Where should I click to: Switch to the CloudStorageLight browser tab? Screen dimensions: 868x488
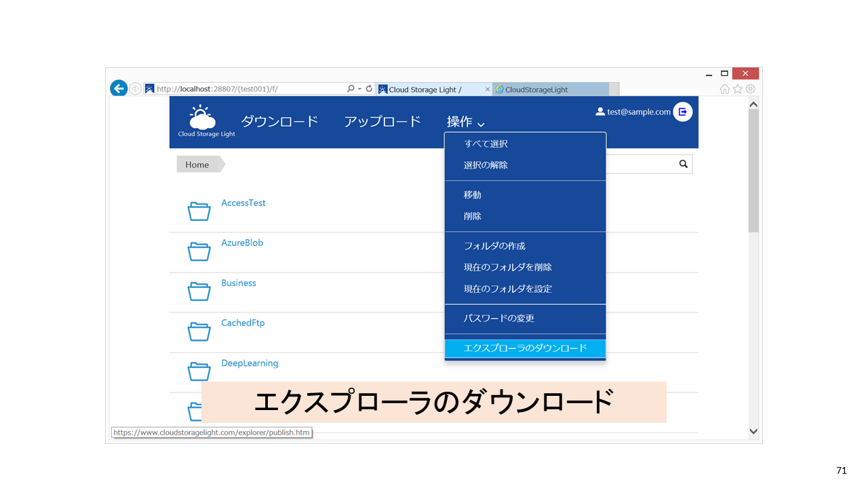536,89
